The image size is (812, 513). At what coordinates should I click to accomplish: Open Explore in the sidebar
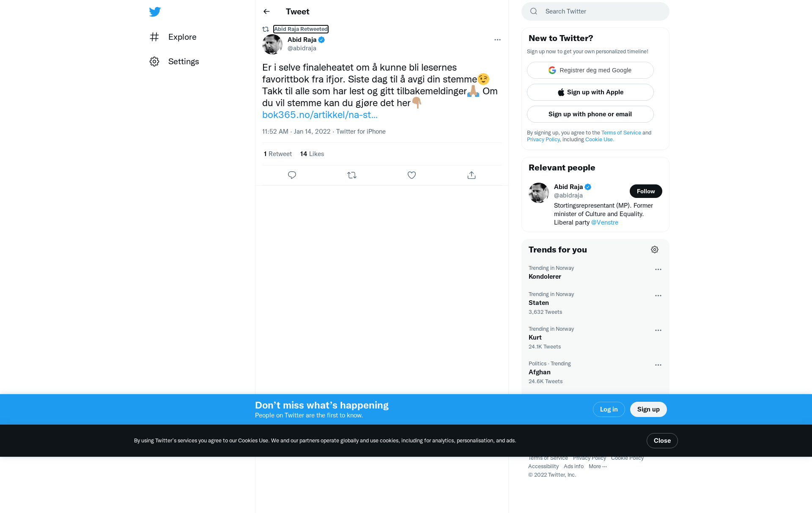point(173,37)
